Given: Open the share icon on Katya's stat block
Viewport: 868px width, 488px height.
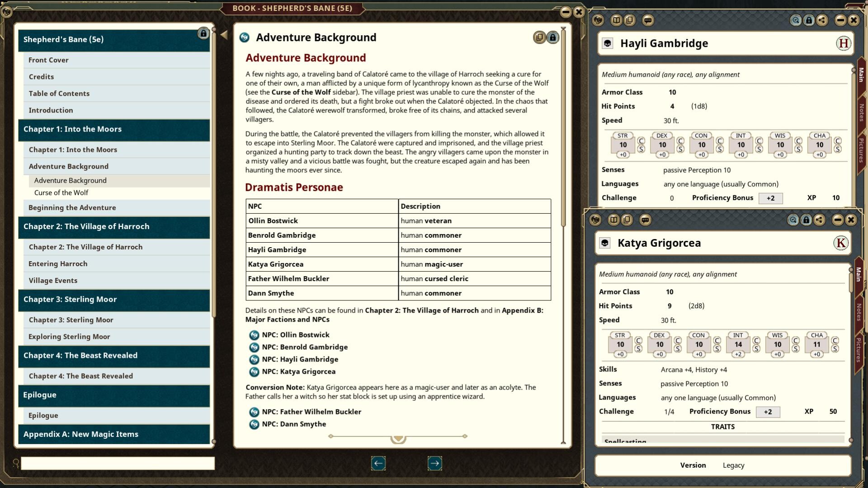Looking at the screenshot, I should click(820, 221).
